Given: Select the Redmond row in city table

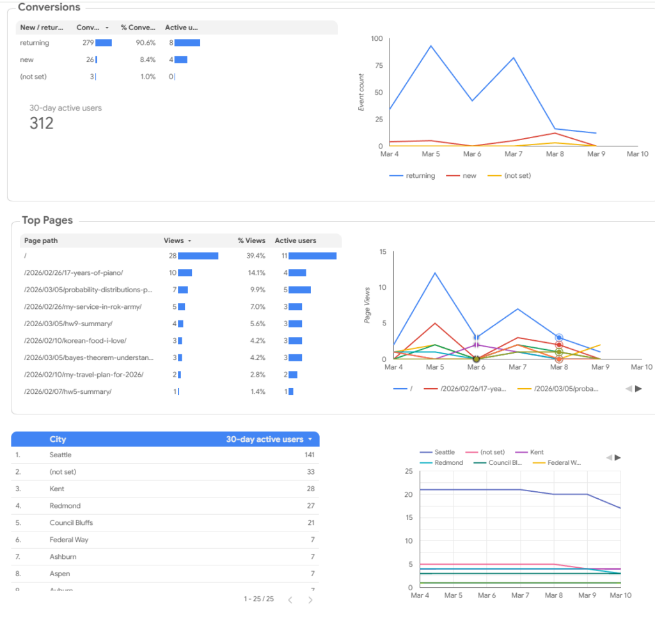Looking at the screenshot, I should coord(65,506).
